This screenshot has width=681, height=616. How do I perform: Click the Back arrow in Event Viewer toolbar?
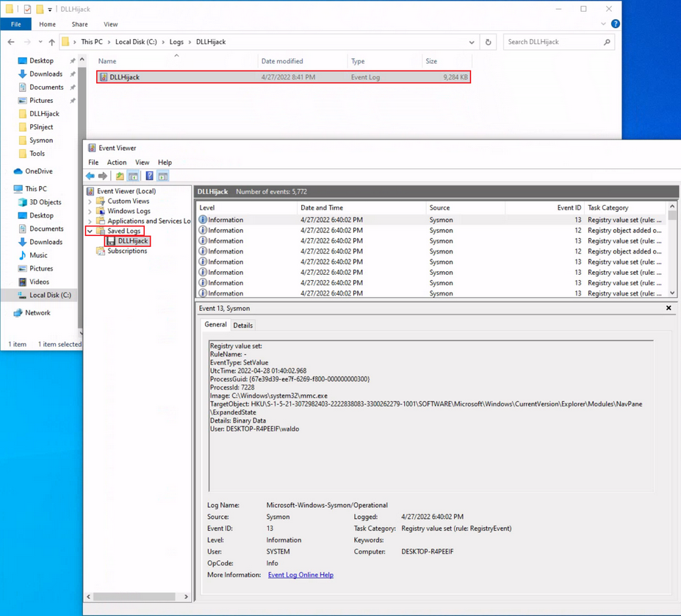pyautogui.click(x=90, y=175)
